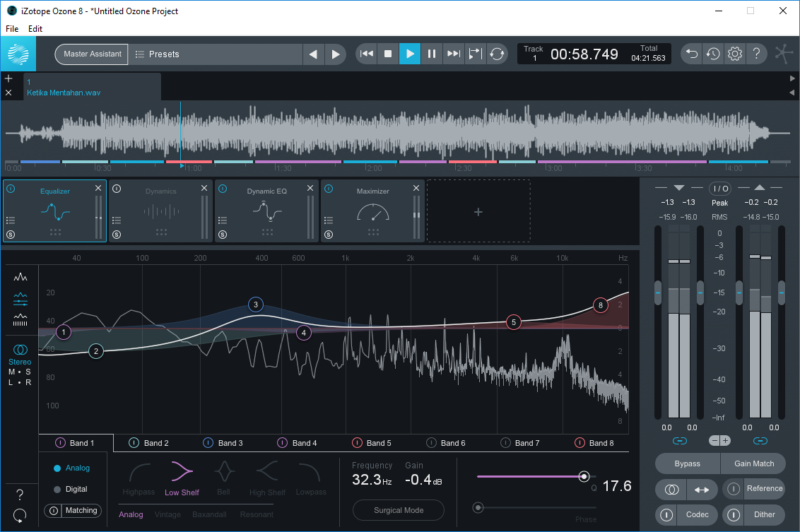
Task: Open the Presets list
Action: click(216, 54)
